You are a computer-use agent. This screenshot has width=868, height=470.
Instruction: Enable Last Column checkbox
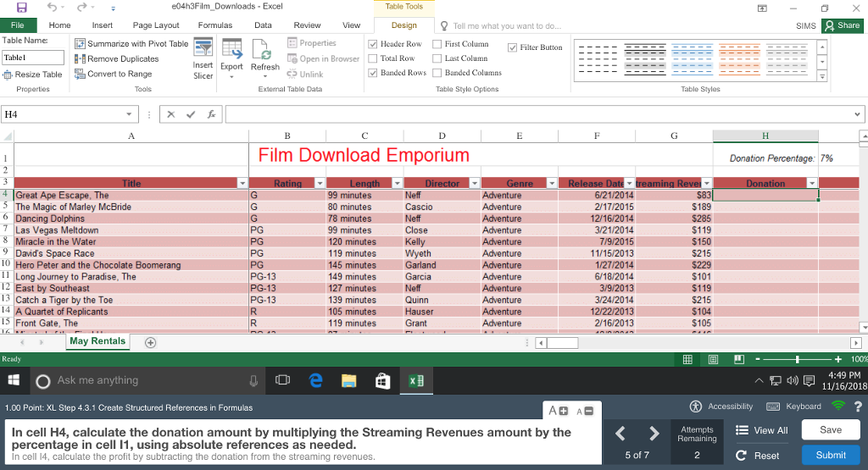tap(437, 58)
